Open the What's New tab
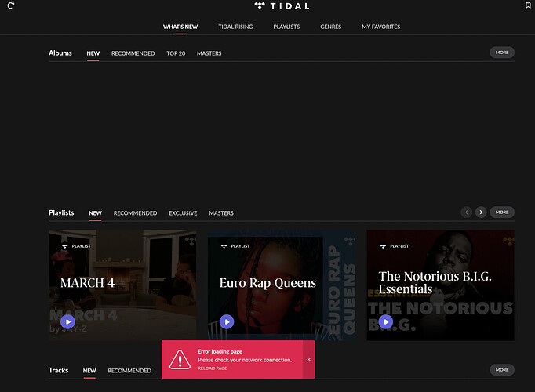Image resolution: width=535 pixels, height=392 pixels. point(180,27)
